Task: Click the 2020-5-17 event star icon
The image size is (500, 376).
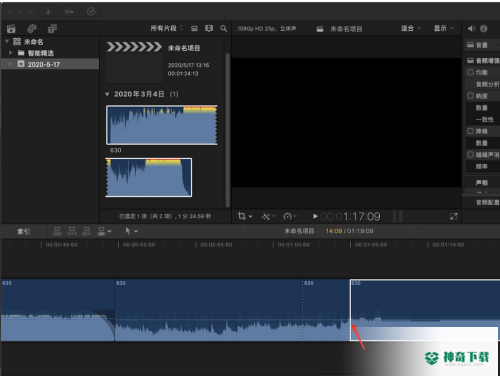Action: [x=21, y=64]
